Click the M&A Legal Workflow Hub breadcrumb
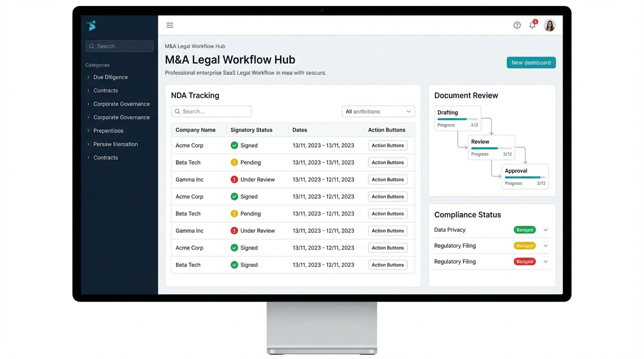 coord(195,46)
